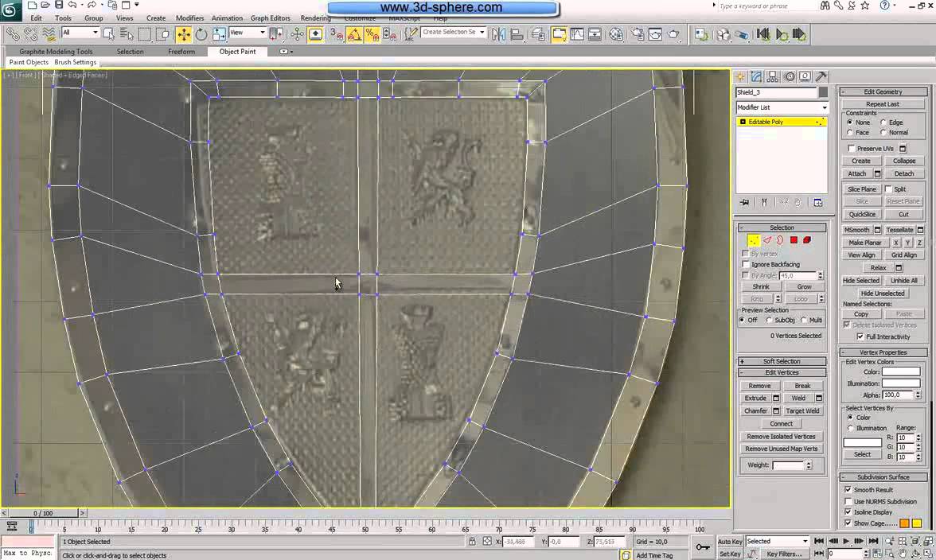Activate the Select and Rotate tool

point(201,34)
